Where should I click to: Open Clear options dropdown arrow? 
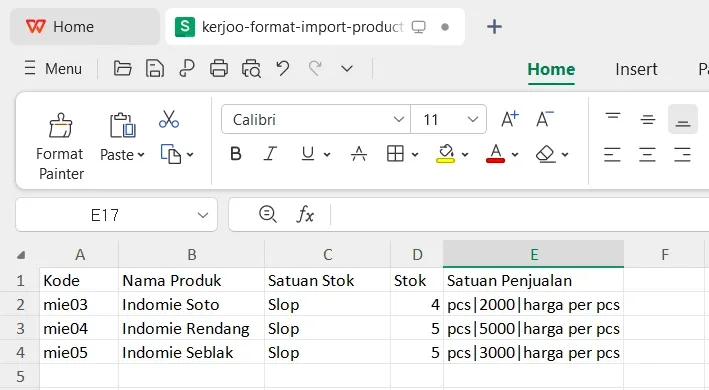click(x=565, y=155)
